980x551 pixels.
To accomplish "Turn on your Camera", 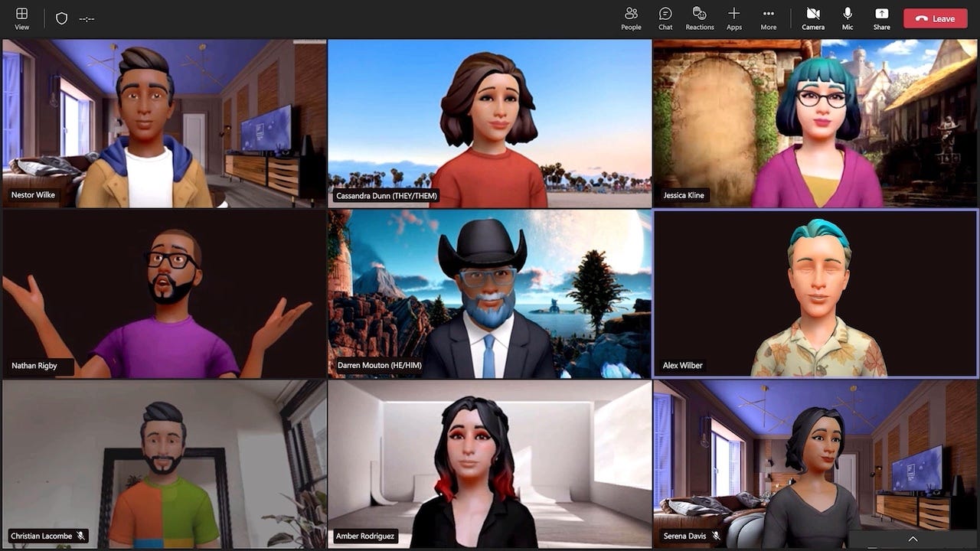I will (812, 17).
